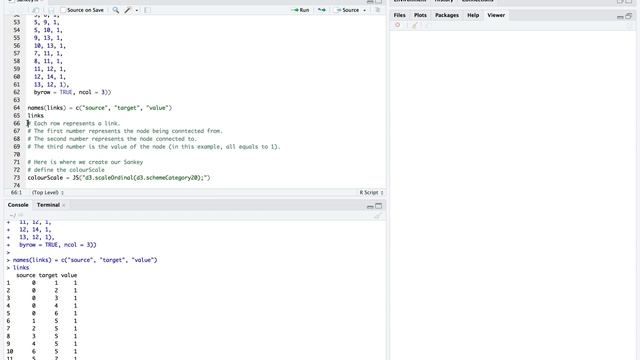
Task: Click the 'source' column header in console output
Action: 26,275
